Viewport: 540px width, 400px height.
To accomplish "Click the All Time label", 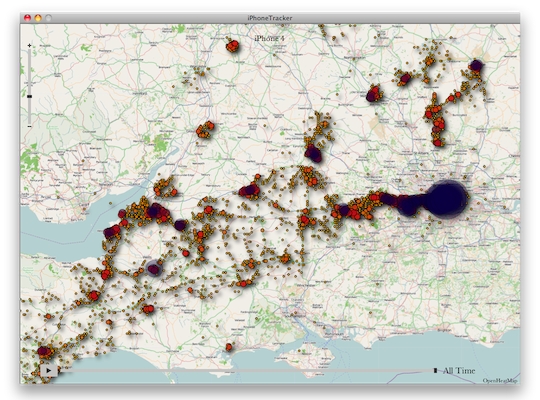I will pos(459,371).
